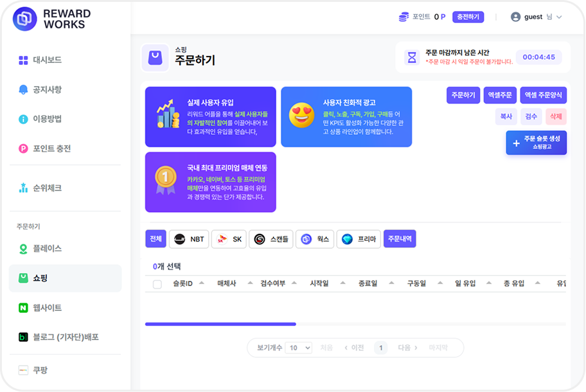586x392 pixels.
Task: Go to 플레이스 location pin icon
Action: click(24, 249)
